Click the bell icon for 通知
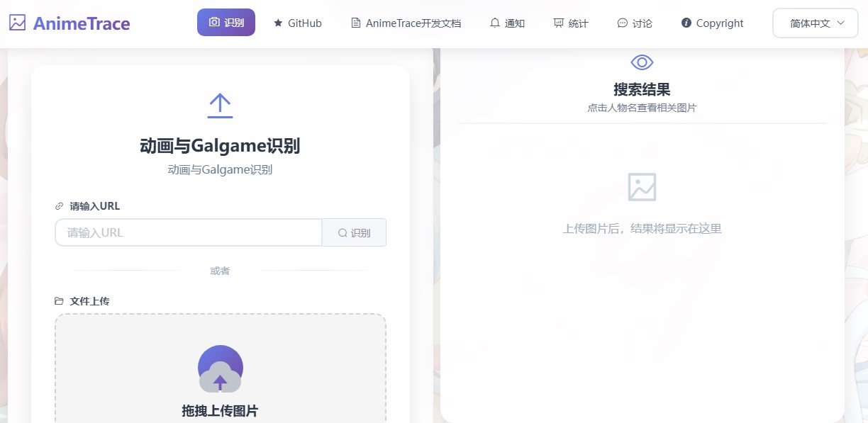868x423 pixels. [495, 23]
